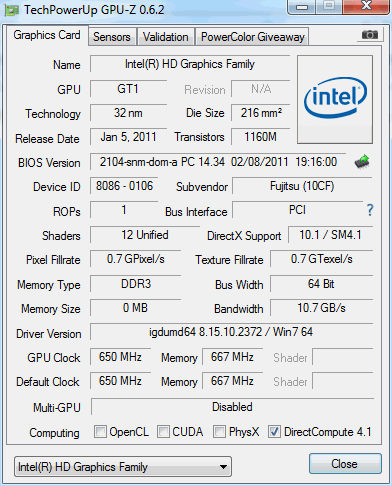Screen dimensions: 392x486
Task: Click the Device ID 8086 - 0106 field
Action: click(x=124, y=186)
